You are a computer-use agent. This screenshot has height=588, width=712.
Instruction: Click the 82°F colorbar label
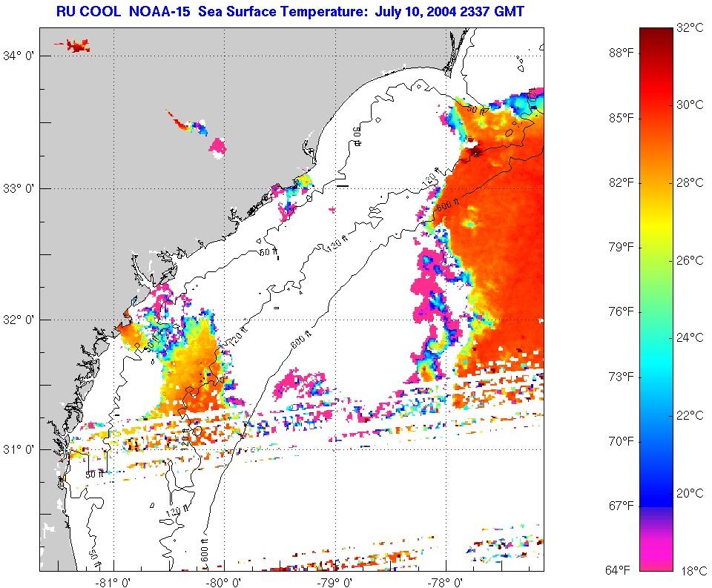click(x=622, y=183)
